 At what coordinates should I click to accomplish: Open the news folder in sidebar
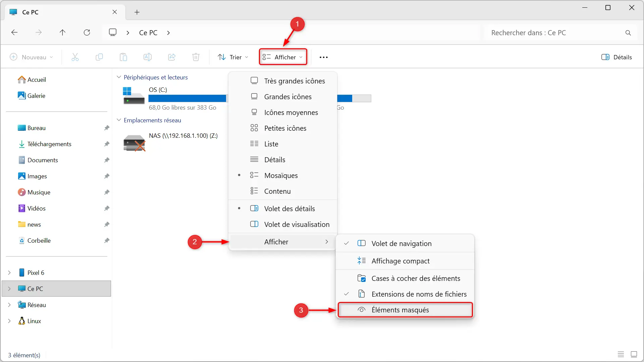[30, 225]
